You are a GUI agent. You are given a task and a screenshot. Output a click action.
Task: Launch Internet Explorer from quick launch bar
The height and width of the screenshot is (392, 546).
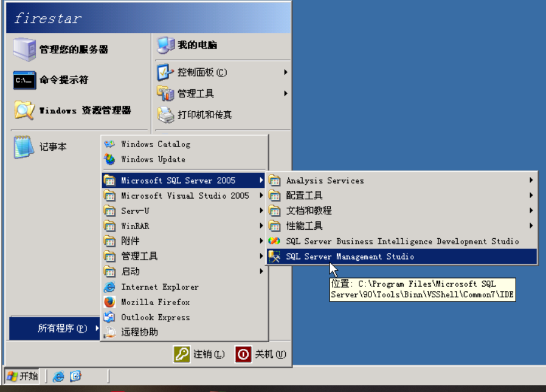(58, 376)
